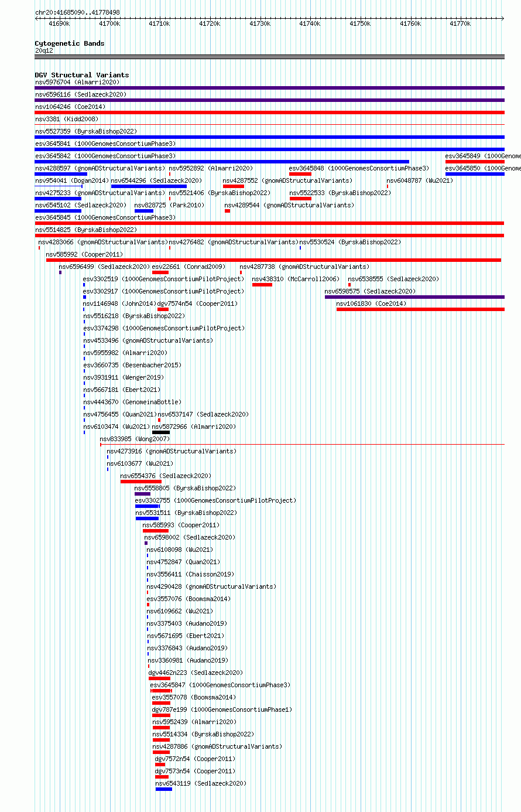Click the Cytogenetic Bands track title

[70, 43]
